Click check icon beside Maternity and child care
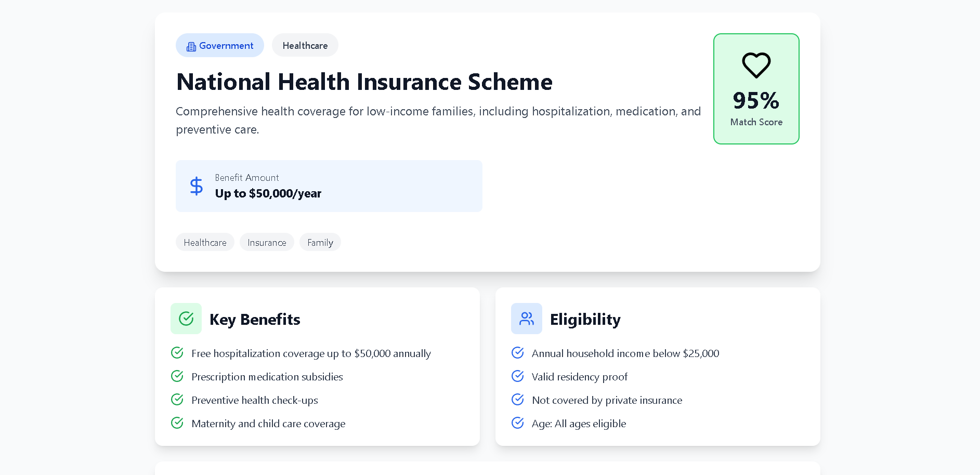The width and height of the screenshot is (980, 475). (177, 423)
